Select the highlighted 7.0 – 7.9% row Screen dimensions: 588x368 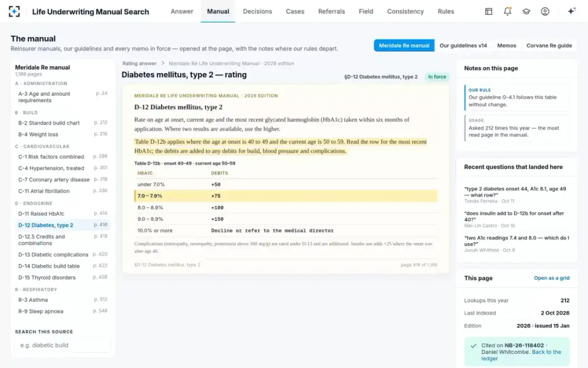pyautogui.click(x=286, y=196)
